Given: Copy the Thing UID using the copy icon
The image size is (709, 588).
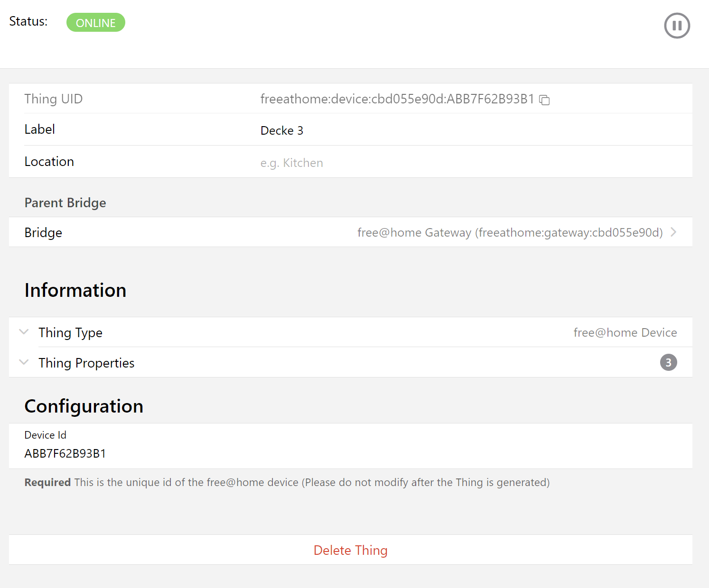Looking at the screenshot, I should pyautogui.click(x=545, y=100).
